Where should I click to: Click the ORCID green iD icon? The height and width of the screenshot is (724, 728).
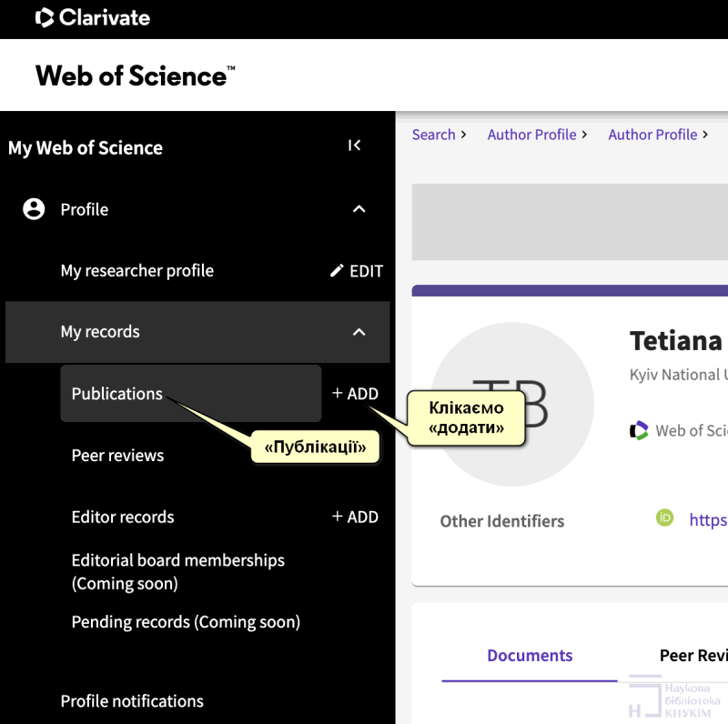665,518
